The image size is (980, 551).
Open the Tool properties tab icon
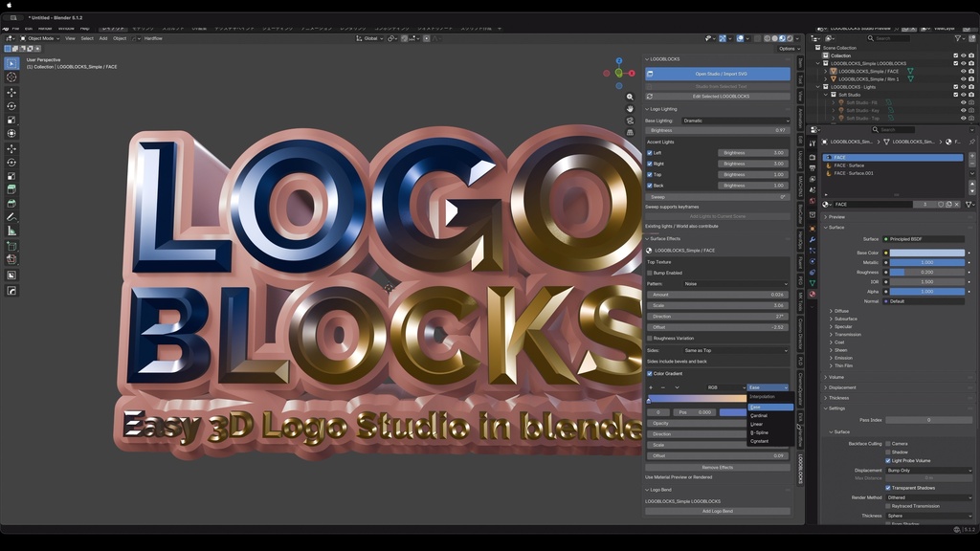coord(812,143)
